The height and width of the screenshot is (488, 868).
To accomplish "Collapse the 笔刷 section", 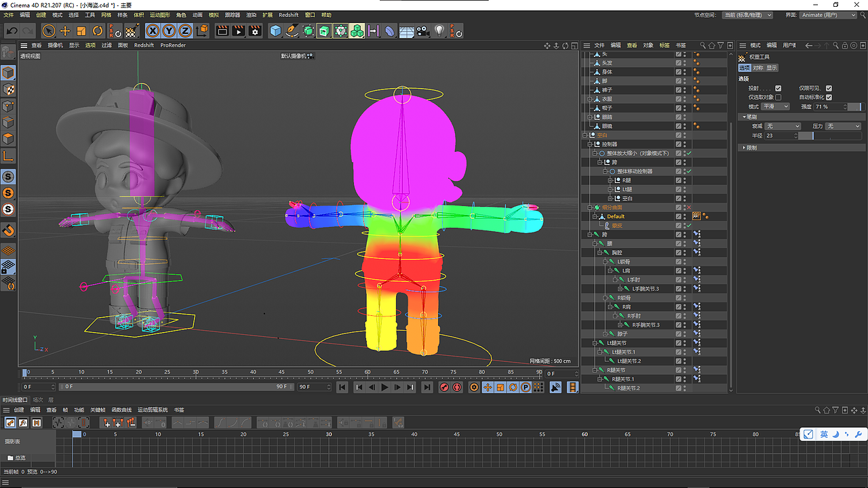I will point(745,117).
